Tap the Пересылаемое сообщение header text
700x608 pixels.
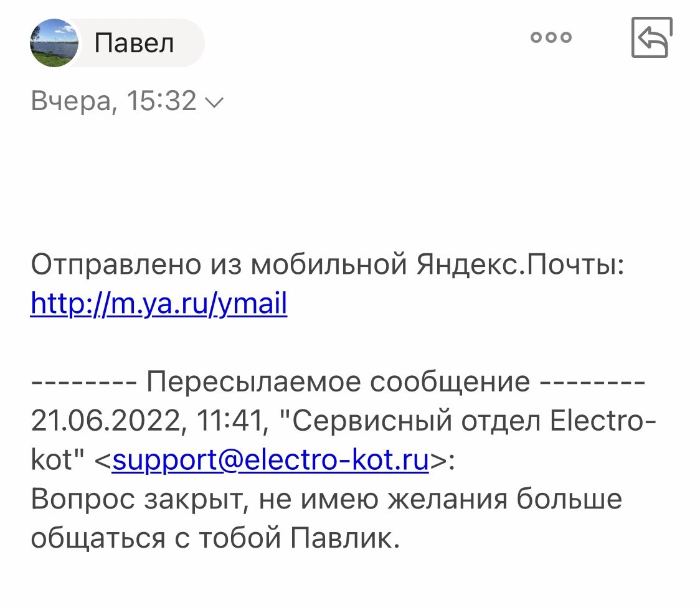tap(338, 382)
